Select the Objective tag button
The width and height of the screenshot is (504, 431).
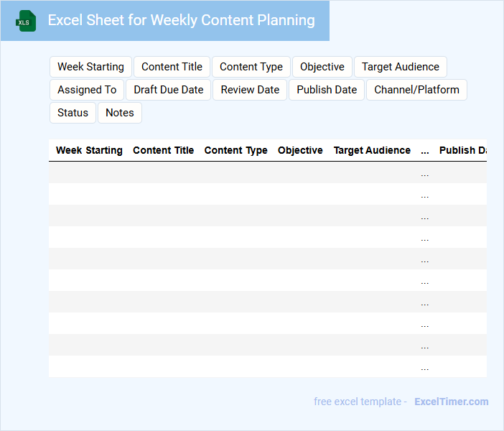[322, 67]
